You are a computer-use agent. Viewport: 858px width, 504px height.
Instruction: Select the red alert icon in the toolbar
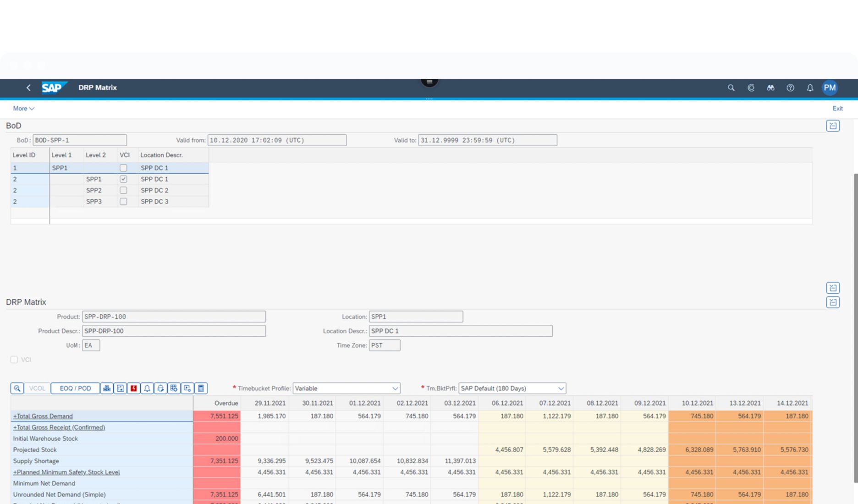133,388
